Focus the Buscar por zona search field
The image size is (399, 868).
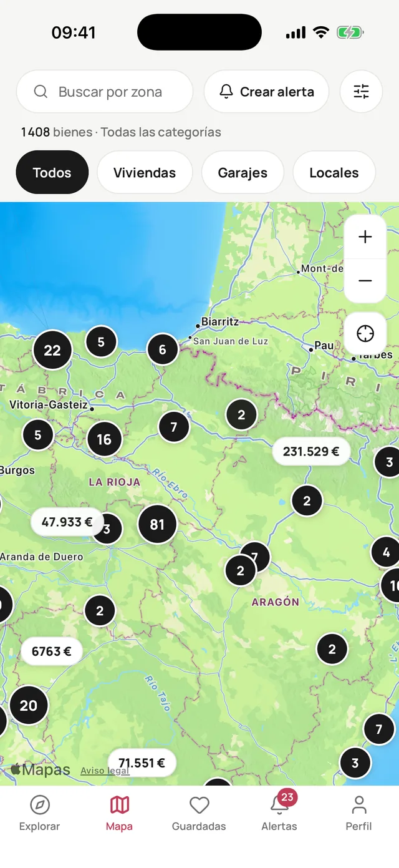105,92
